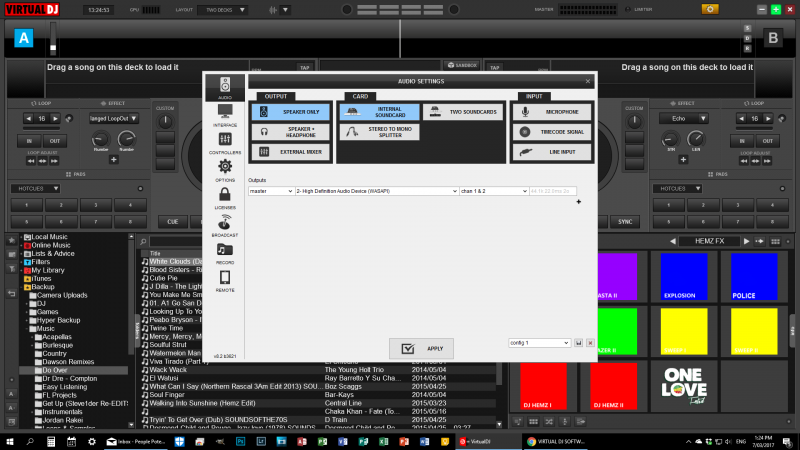This screenshot has height=450, width=800.
Task: Select Two Soundcards option
Action: 463,112
